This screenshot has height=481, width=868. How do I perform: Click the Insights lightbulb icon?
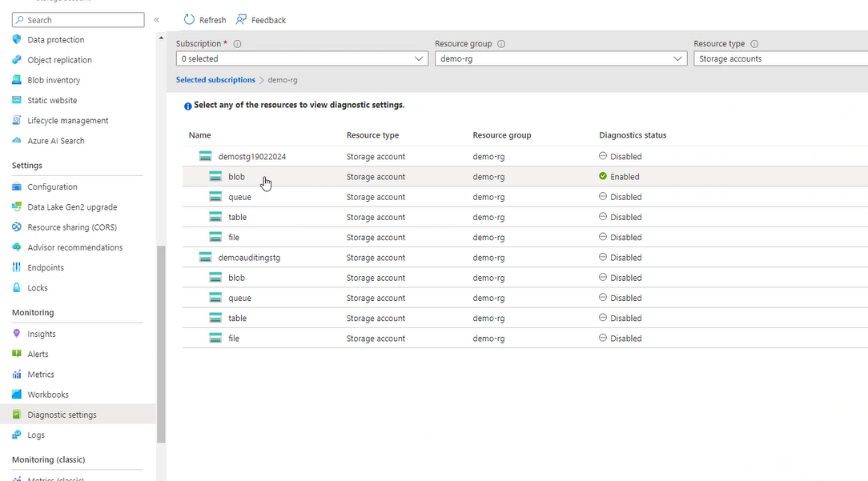tap(17, 334)
